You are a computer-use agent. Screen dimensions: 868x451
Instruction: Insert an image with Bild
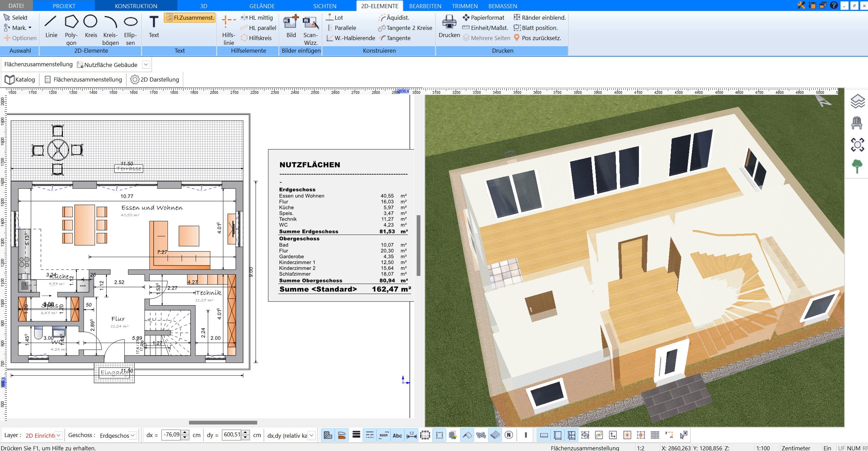[x=291, y=27]
